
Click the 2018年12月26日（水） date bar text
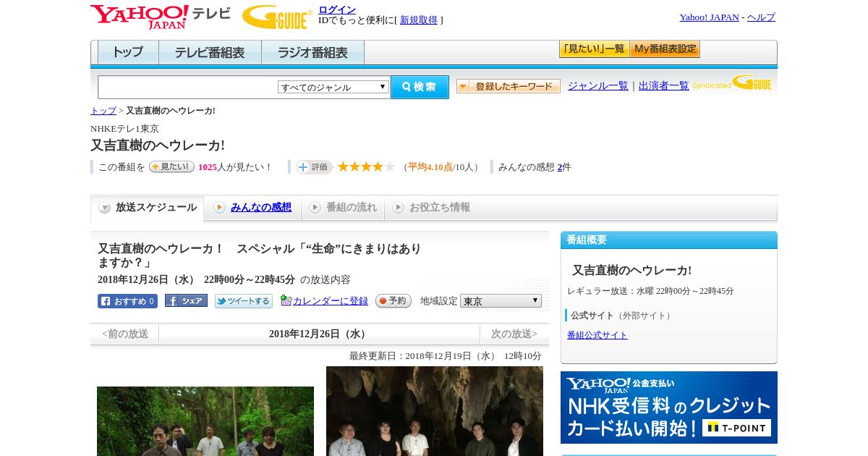(x=319, y=334)
